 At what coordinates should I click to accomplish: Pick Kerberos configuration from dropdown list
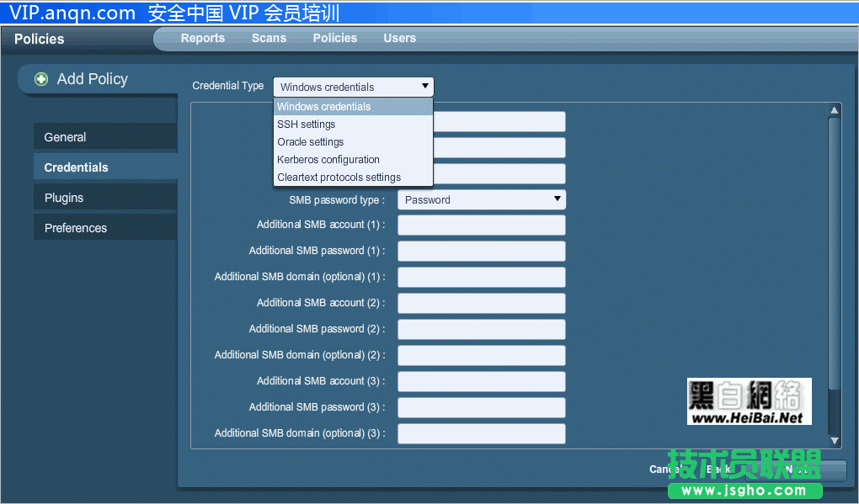pyautogui.click(x=328, y=160)
